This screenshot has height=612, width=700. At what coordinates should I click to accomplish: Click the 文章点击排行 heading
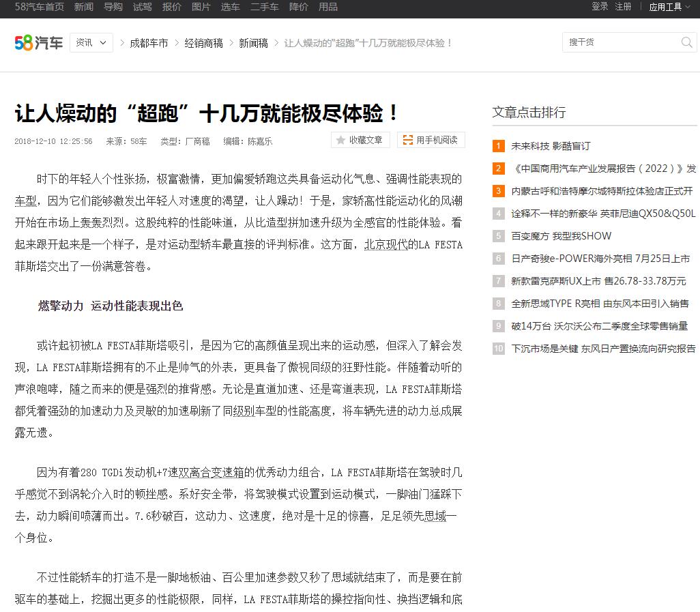point(529,112)
